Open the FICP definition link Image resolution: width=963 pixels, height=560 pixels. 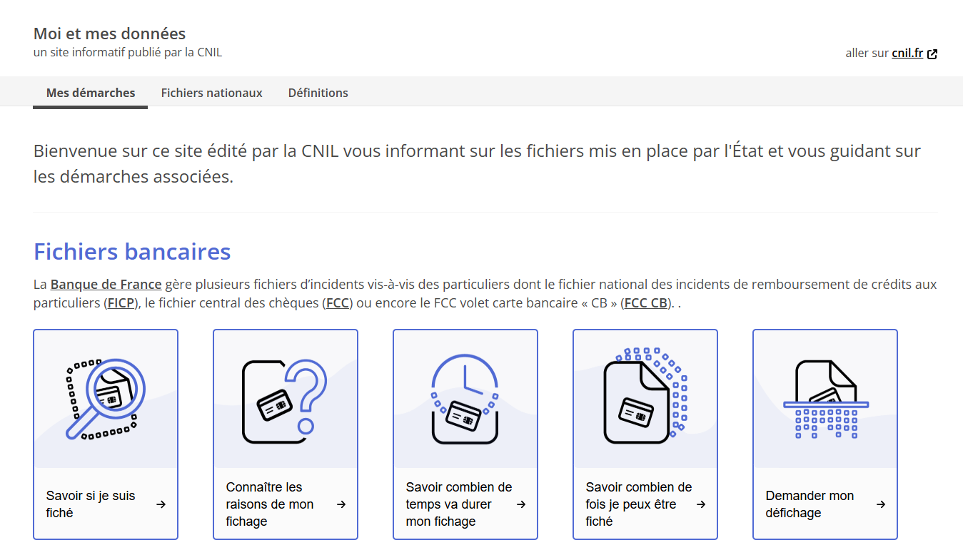121,303
